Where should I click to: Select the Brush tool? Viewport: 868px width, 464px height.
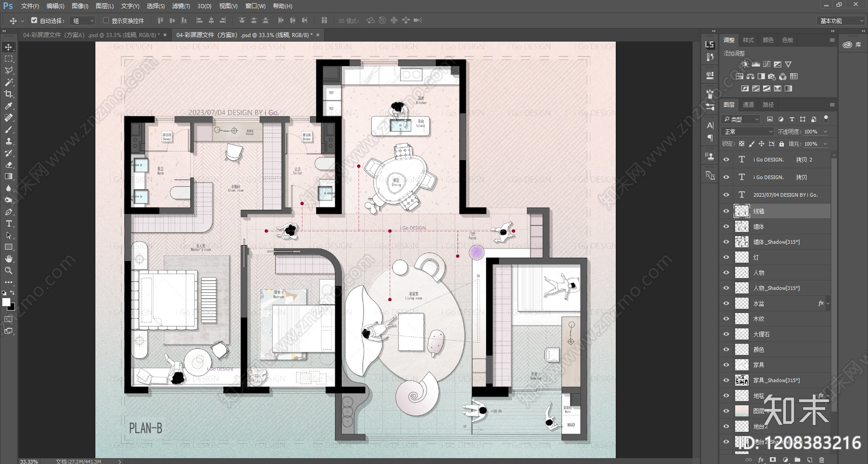click(9, 130)
